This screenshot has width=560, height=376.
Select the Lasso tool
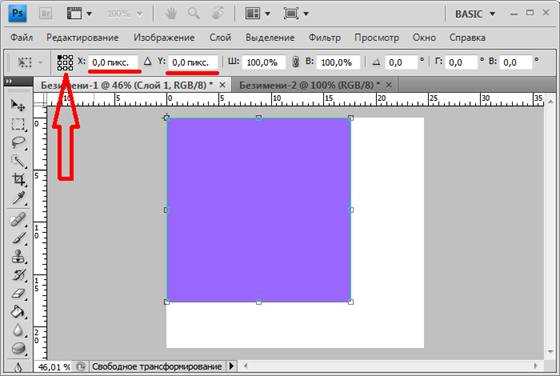coord(18,143)
